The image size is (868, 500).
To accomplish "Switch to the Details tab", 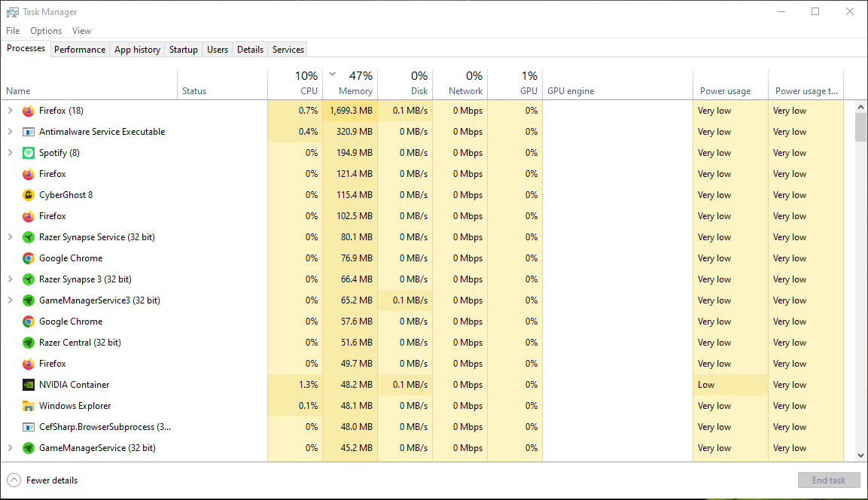I will coord(250,50).
